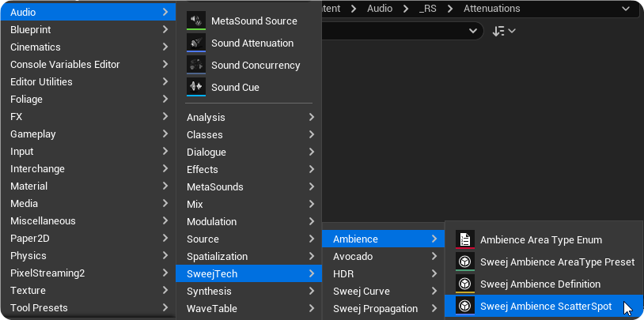Open the HDR submenu

click(x=383, y=273)
